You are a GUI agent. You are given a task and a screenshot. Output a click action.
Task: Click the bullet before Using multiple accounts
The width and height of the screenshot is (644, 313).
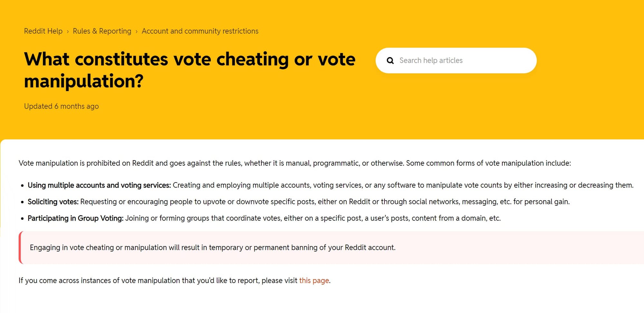[22, 186]
